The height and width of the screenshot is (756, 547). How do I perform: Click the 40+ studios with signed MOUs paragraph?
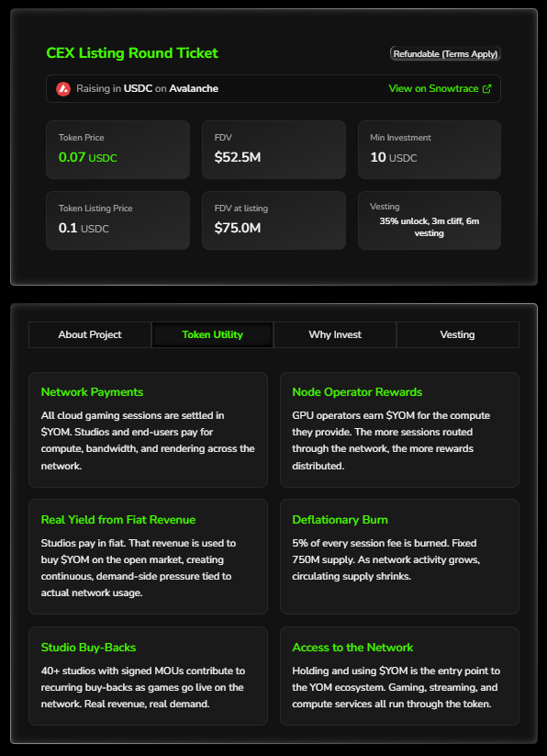point(142,687)
